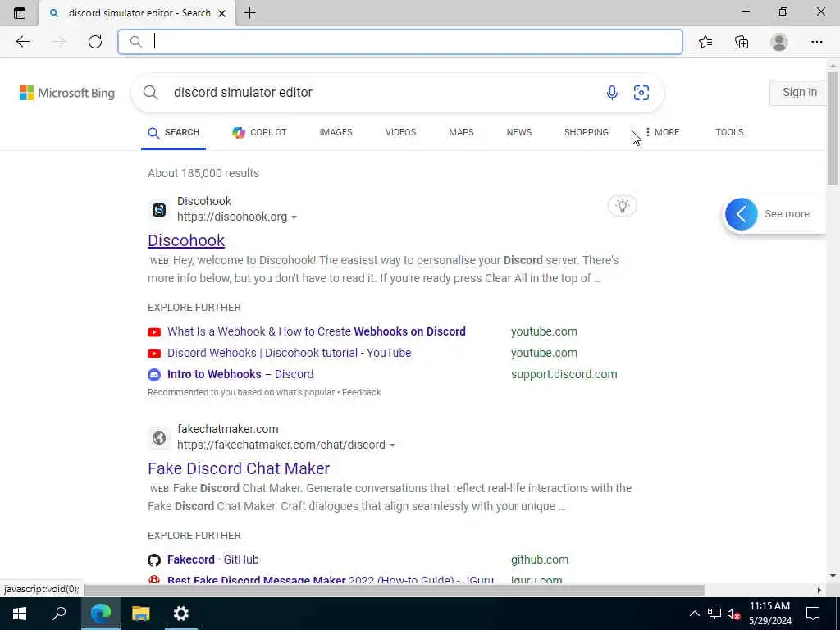Open a new browser tab
840x630 pixels.
coord(249,13)
